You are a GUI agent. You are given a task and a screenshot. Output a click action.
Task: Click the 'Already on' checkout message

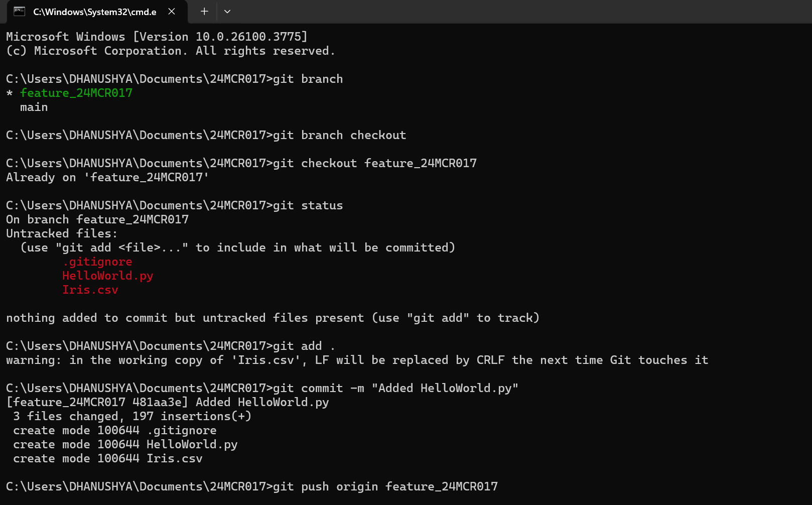pyautogui.click(x=107, y=177)
